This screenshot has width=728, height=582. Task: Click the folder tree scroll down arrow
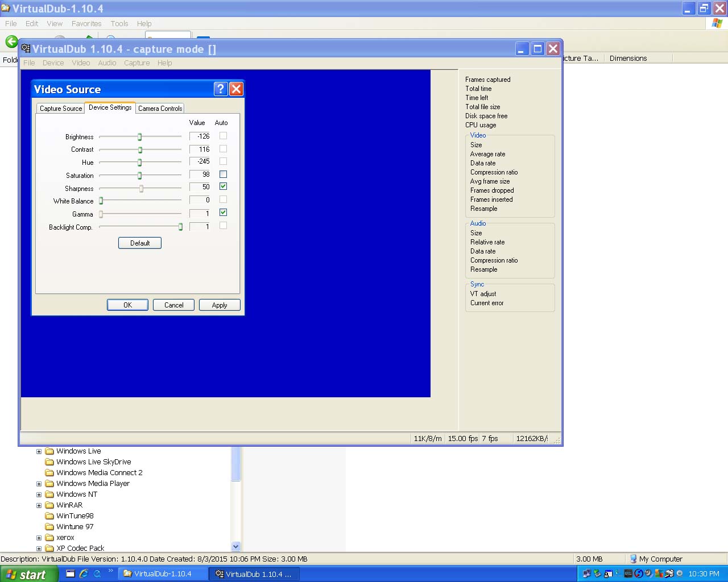pos(236,547)
